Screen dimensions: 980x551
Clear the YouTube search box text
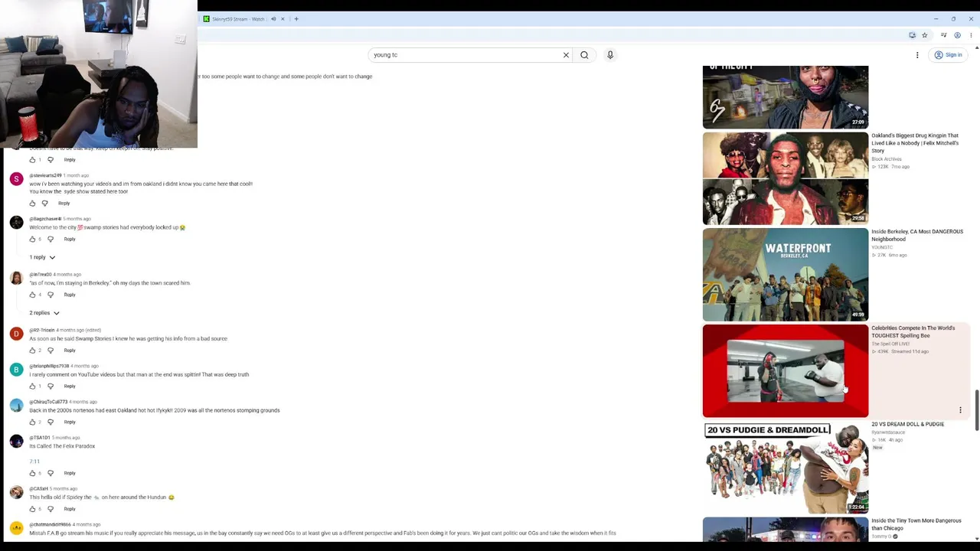pyautogui.click(x=566, y=55)
